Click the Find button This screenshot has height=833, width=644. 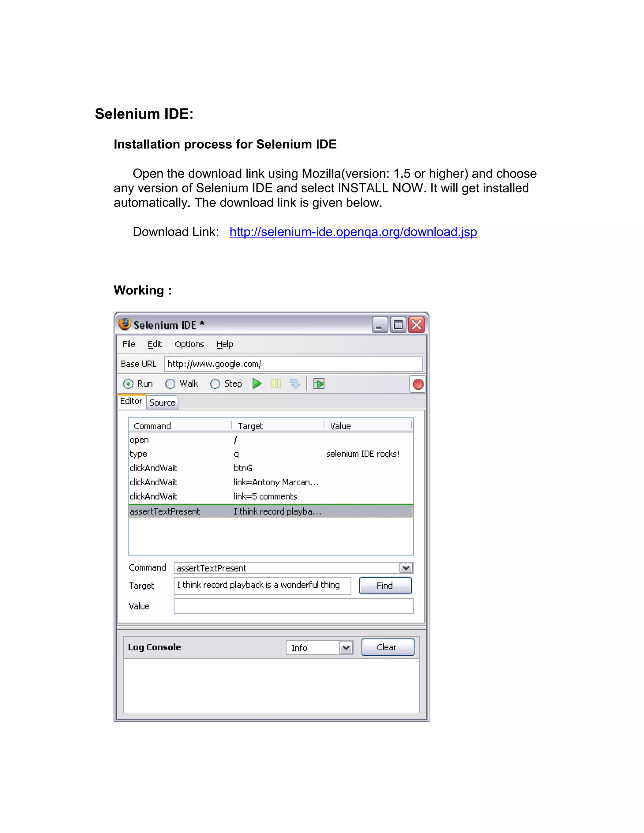(385, 586)
